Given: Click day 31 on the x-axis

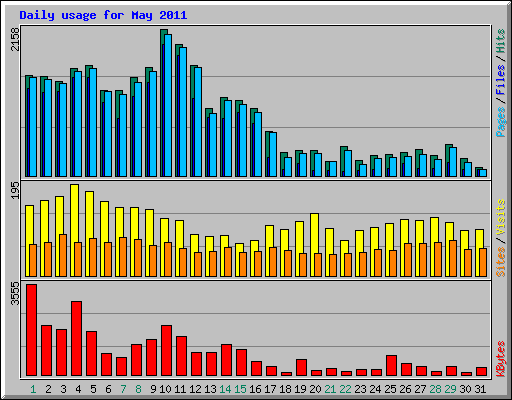Looking at the screenshot, I should click(x=480, y=389).
